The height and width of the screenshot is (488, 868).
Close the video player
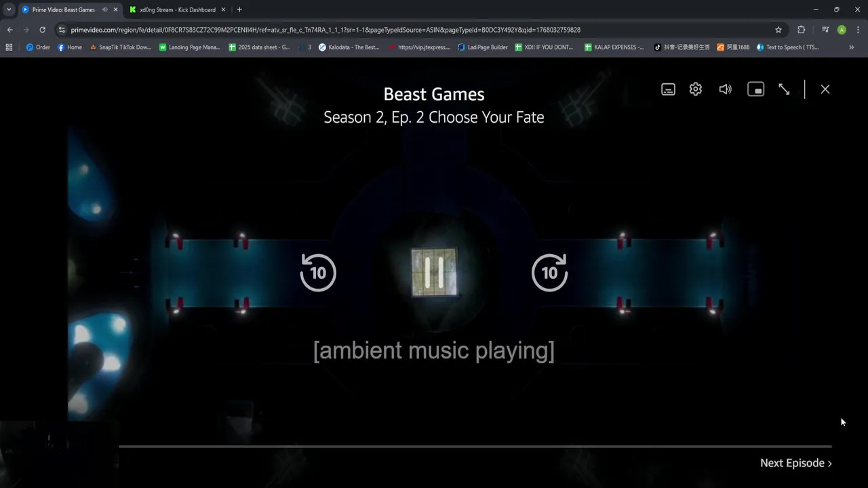click(x=825, y=89)
